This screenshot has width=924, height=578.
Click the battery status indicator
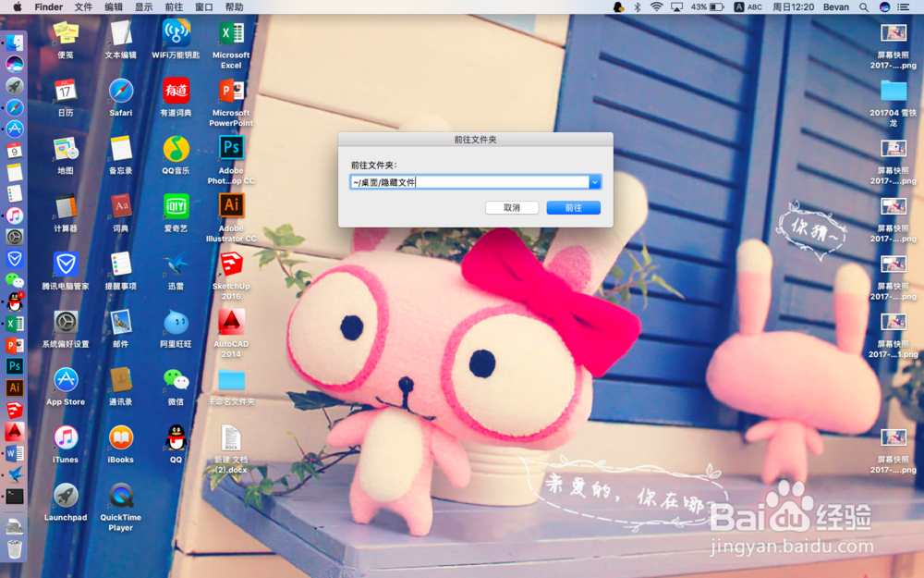point(707,7)
